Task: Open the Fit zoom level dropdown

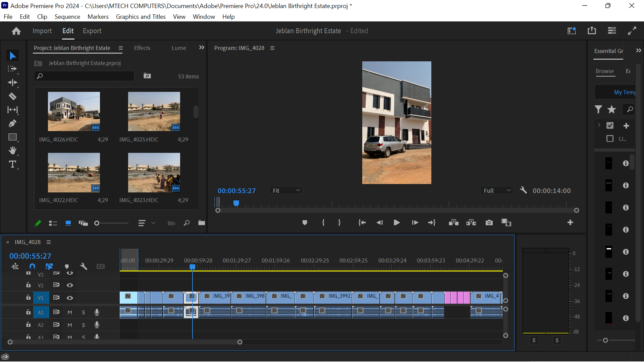Action: pyautogui.click(x=286, y=191)
